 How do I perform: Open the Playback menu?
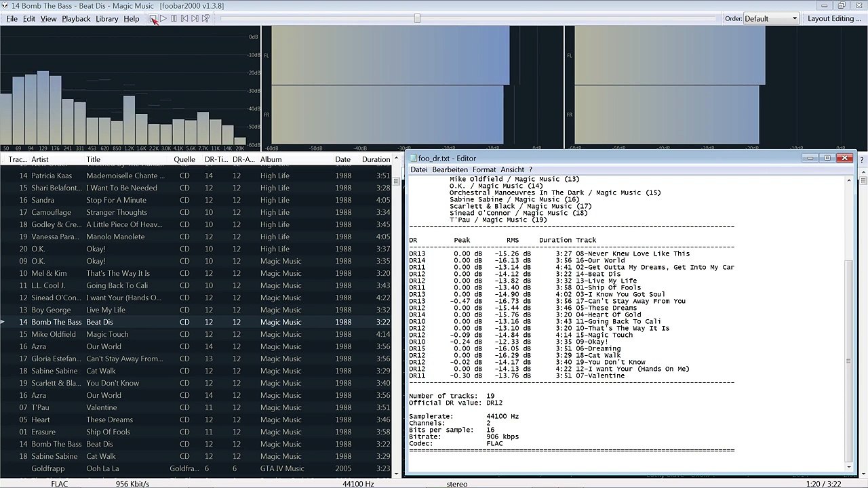(x=76, y=19)
